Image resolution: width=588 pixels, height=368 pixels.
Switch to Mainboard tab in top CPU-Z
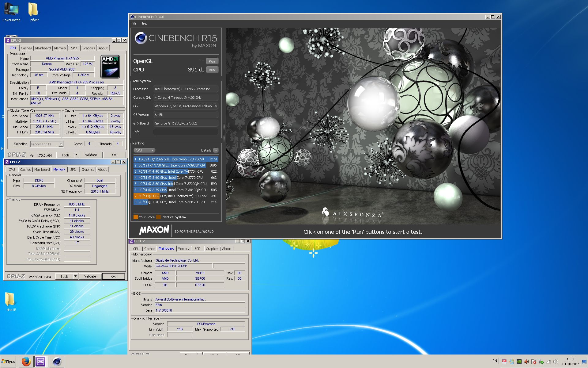pyautogui.click(x=43, y=48)
